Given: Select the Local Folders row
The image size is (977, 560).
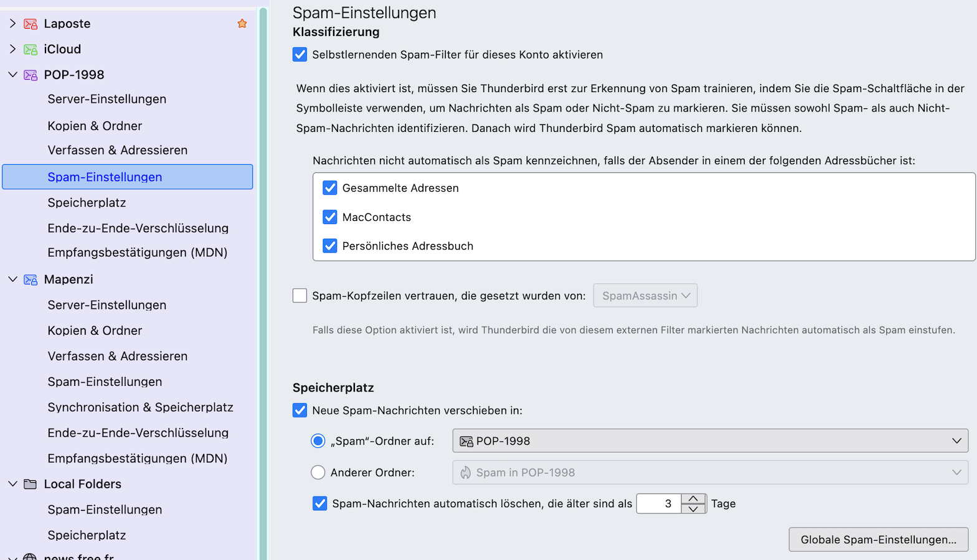Looking at the screenshot, I should pyautogui.click(x=128, y=484).
